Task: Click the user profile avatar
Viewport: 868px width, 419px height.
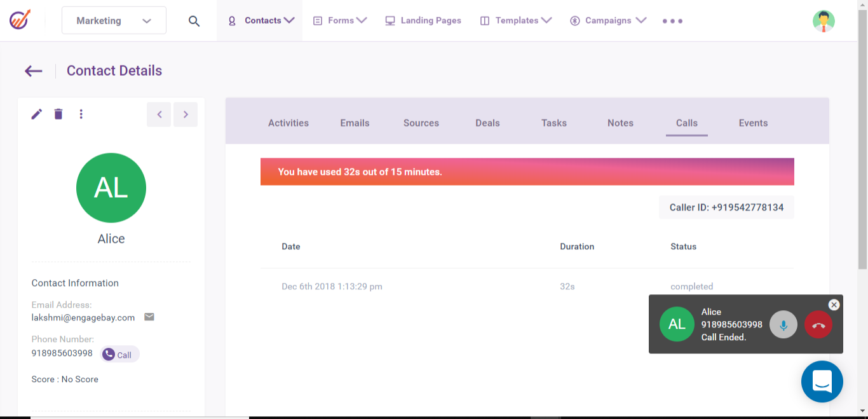Action: 824,21
